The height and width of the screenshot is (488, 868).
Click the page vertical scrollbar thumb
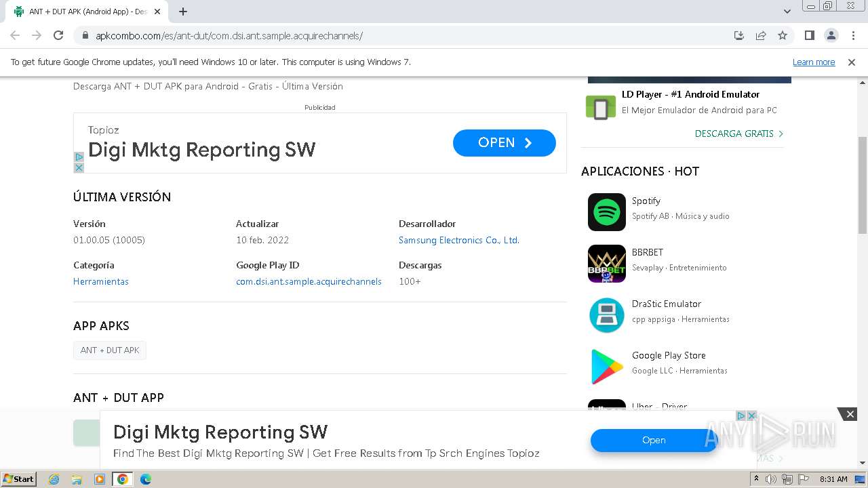pos(863,185)
